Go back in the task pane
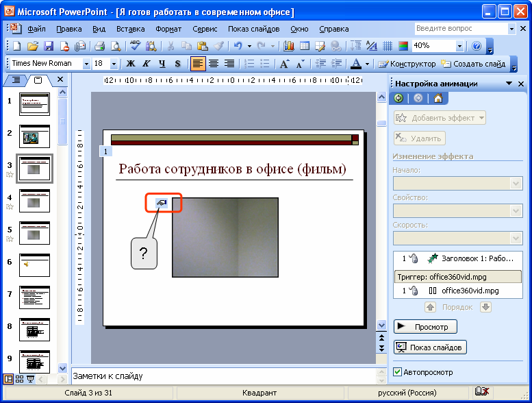The width and height of the screenshot is (532, 403). coord(398,98)
